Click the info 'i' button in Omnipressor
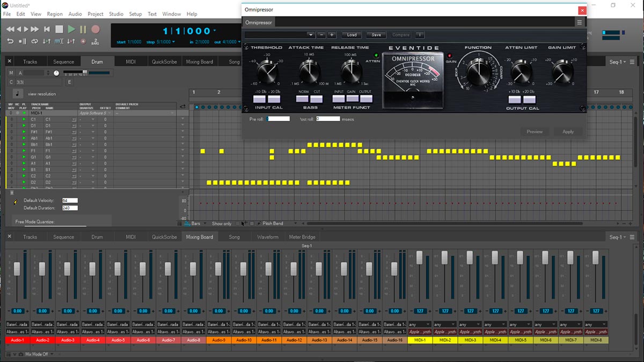This screenshot has width=644, height=362. pos(420,35)
